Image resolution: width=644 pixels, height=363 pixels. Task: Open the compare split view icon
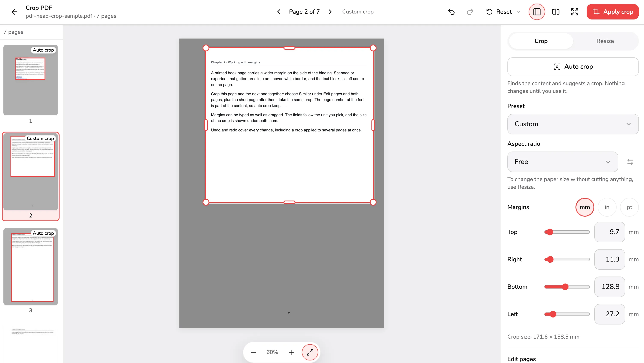(x=556, y=12)
